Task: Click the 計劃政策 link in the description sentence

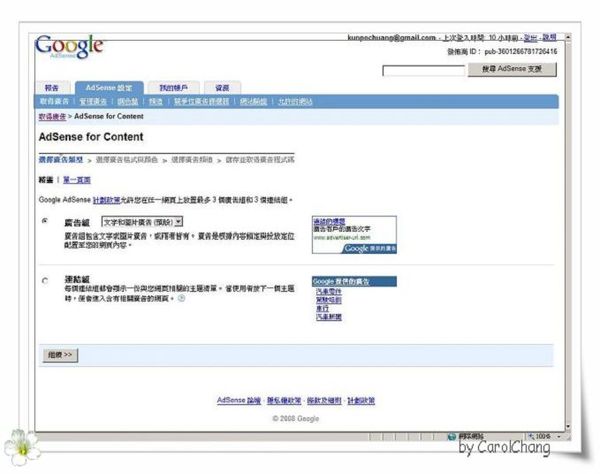Action: tap(107, 200)
